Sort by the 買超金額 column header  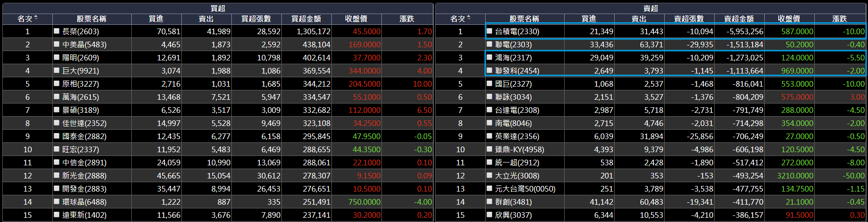(306, 19)
